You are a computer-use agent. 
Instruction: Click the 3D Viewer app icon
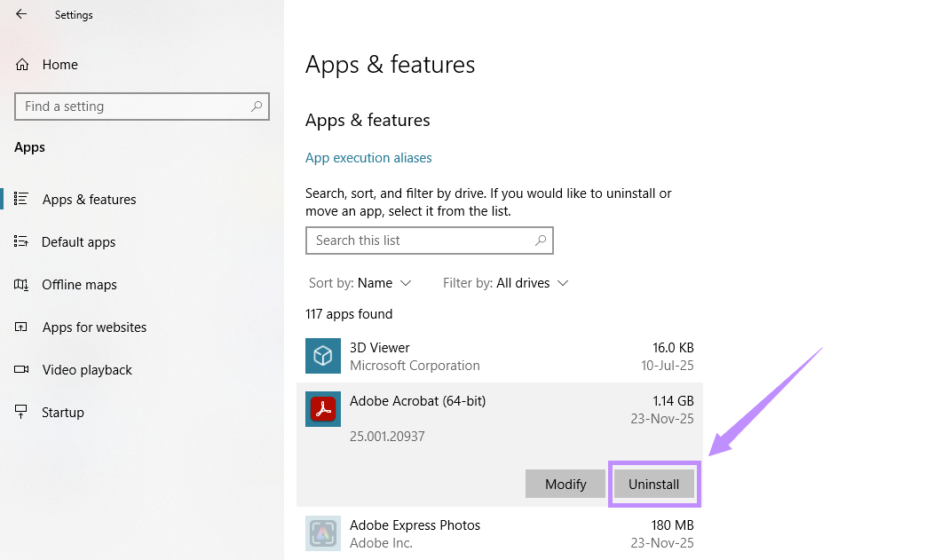click(323, 356)
